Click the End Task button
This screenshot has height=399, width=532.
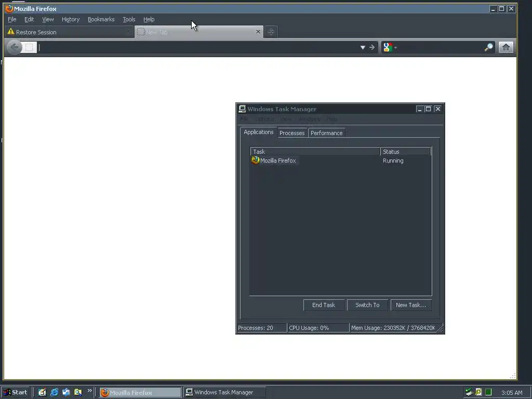324,305
